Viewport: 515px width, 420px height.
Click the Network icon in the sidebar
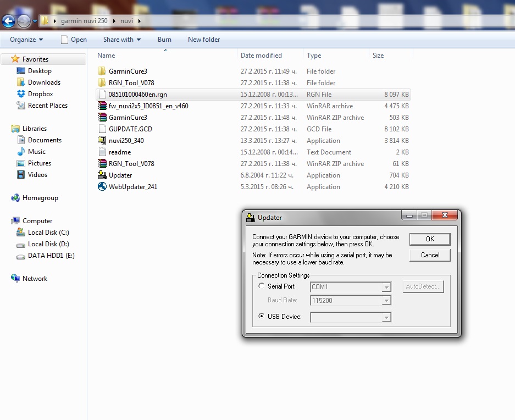point(15,278)
